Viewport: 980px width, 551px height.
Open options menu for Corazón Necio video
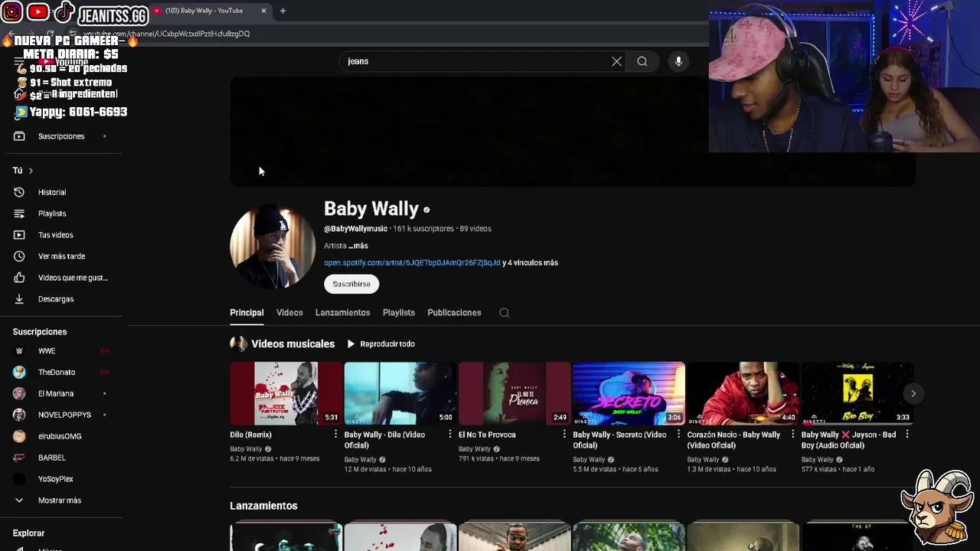(792, 434)
